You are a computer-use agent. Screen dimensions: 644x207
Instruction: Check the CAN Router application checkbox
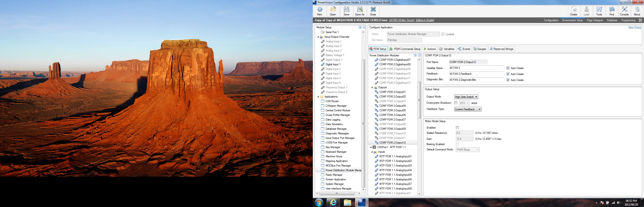[x=322, y=101]
